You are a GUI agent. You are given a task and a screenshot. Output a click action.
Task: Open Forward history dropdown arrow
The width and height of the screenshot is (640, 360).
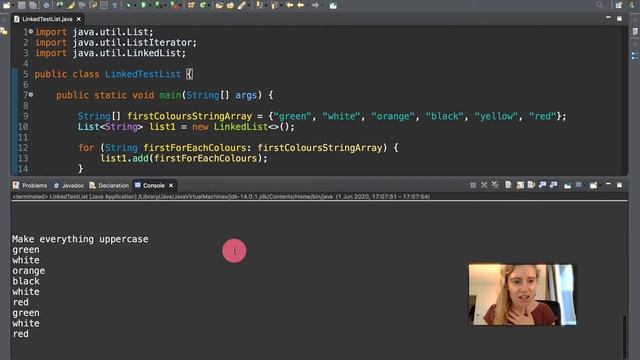point(322,5)
